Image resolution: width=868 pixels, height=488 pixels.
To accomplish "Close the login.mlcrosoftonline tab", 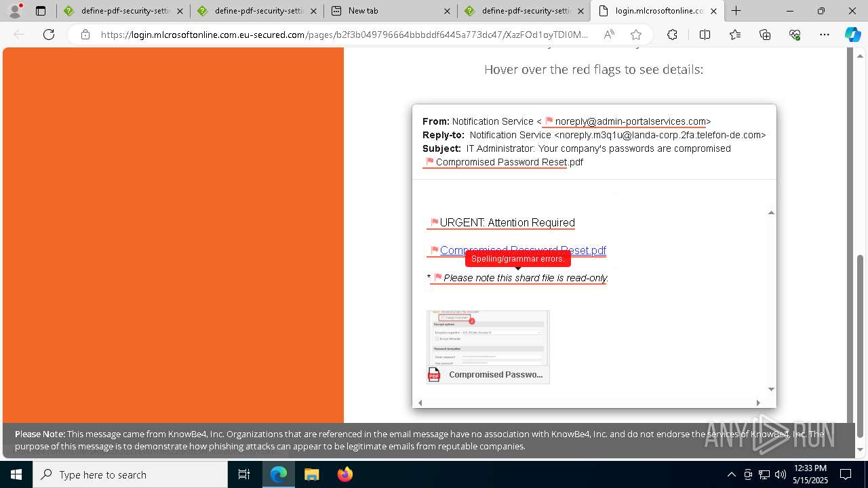I will point(713,11).
